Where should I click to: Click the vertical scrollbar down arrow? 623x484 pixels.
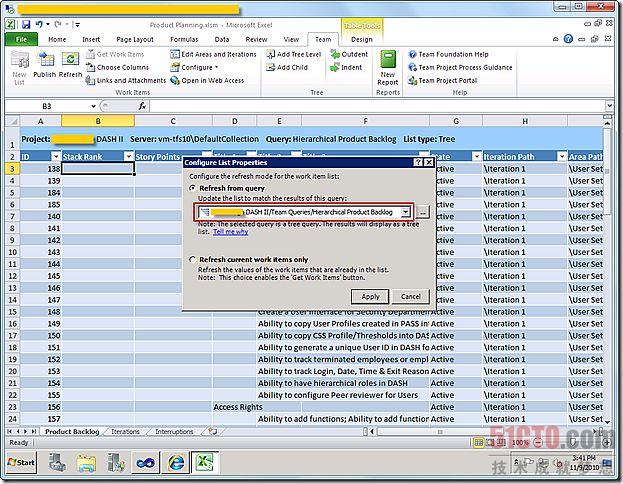[607, 420]
